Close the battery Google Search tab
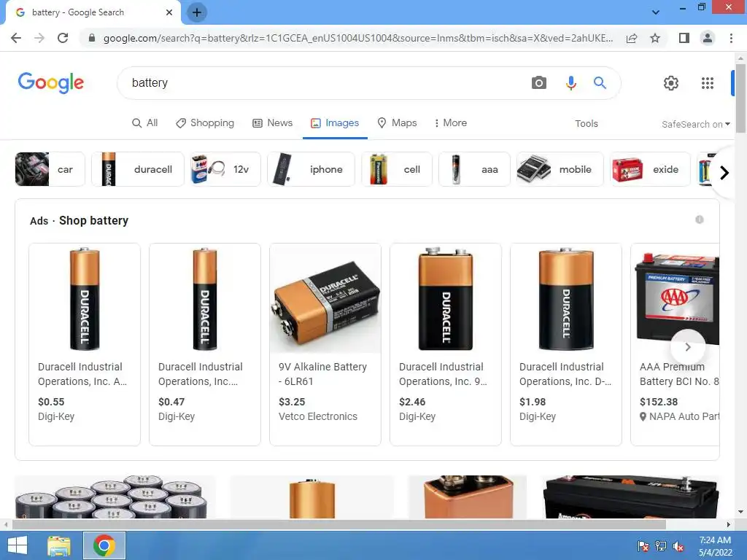 [x=169, y=12]
